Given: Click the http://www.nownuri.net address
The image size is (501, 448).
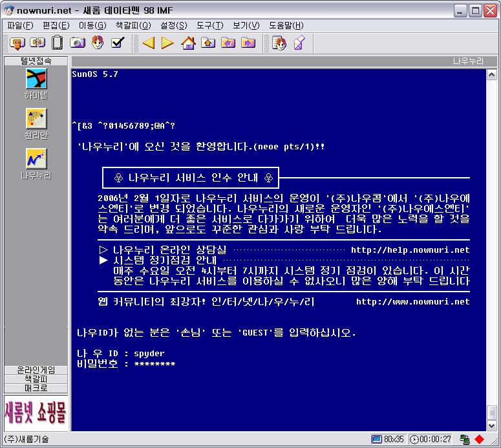Looking at the screenshot, I should (413, 302).
